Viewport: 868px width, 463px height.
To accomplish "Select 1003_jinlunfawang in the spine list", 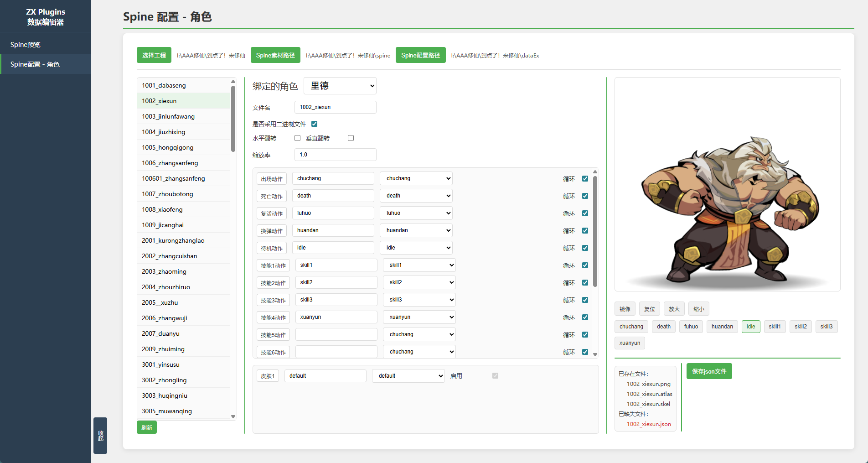I will (x=183, y=116).
